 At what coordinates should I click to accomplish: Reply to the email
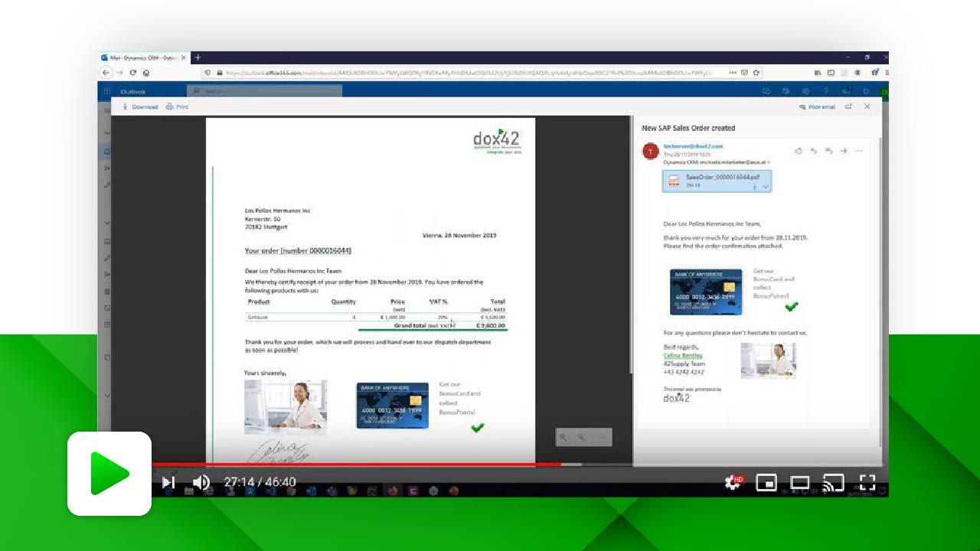(x=814, y=151)
